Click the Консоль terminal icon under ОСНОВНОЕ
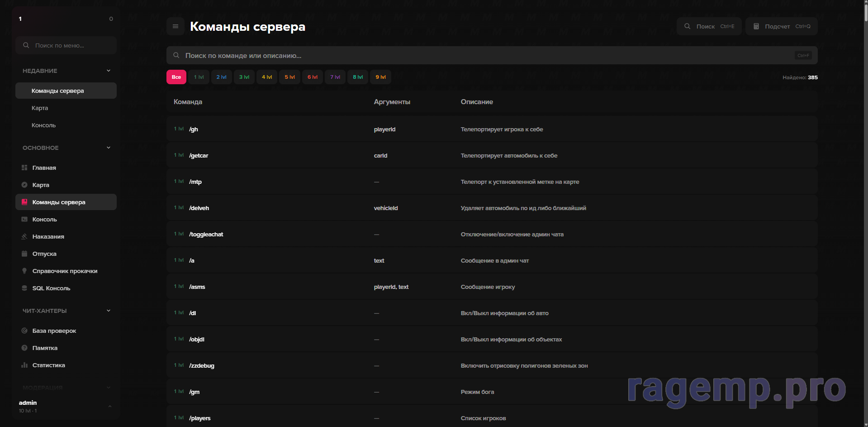 tap(24, 219)
